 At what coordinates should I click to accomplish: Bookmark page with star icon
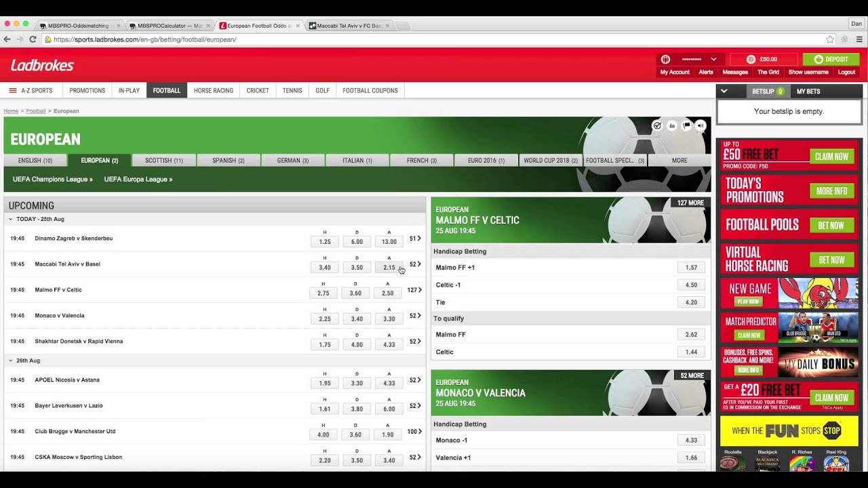830,39
